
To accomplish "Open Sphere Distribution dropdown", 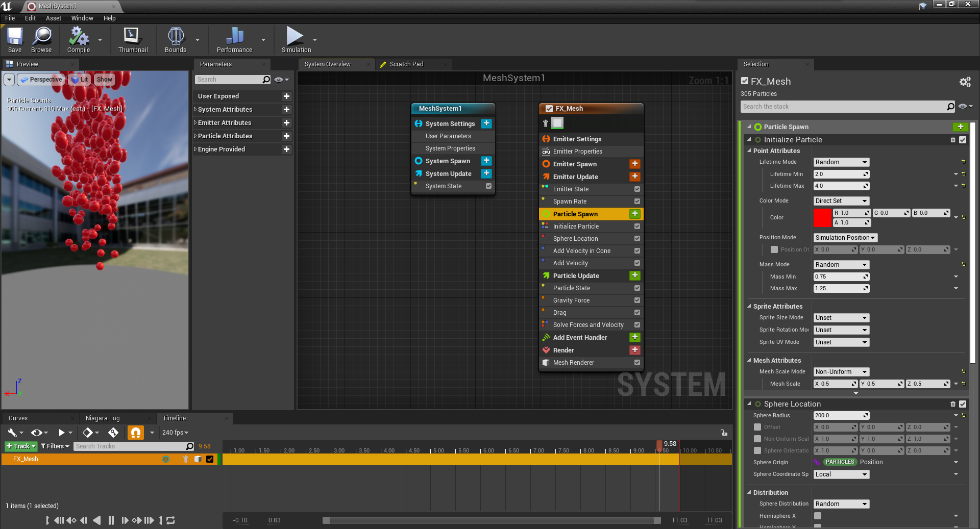I will tap(841, 504).
